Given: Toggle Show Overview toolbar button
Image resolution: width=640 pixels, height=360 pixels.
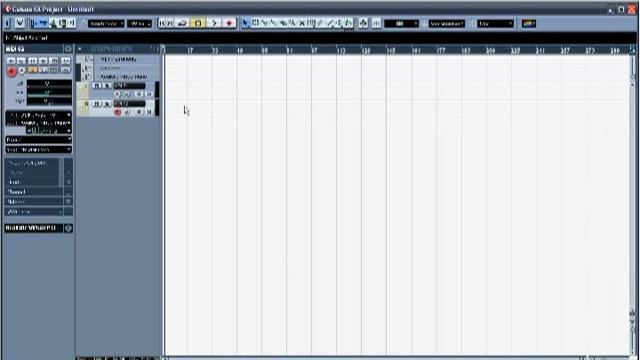Looking at the screenshot, I should click(x=53, y=23).
